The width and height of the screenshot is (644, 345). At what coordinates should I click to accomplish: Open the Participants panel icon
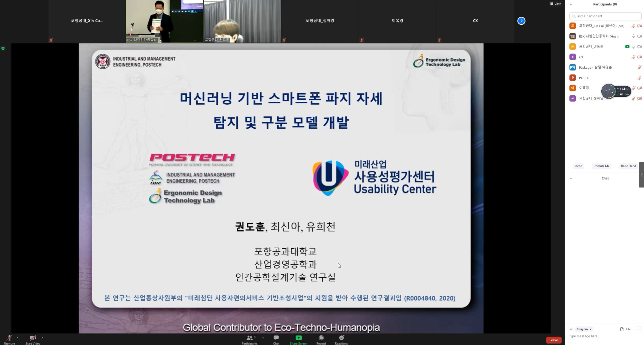[x=250, y=338]
